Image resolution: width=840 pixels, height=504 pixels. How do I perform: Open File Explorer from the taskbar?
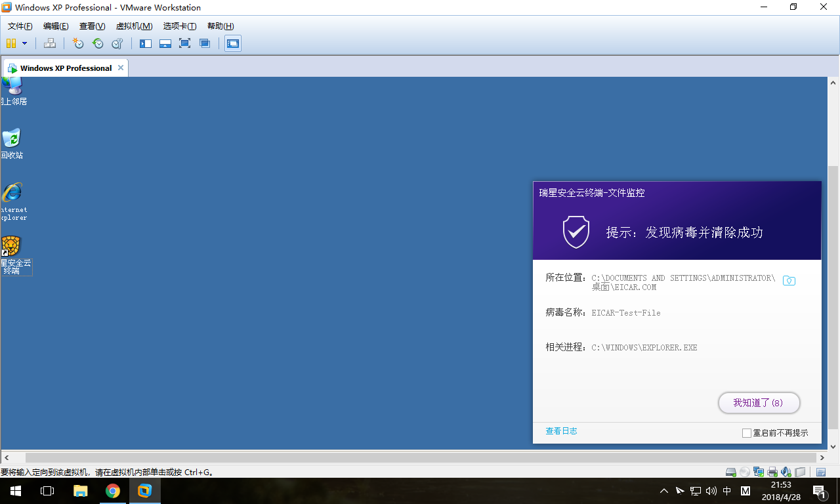[80, 491]
